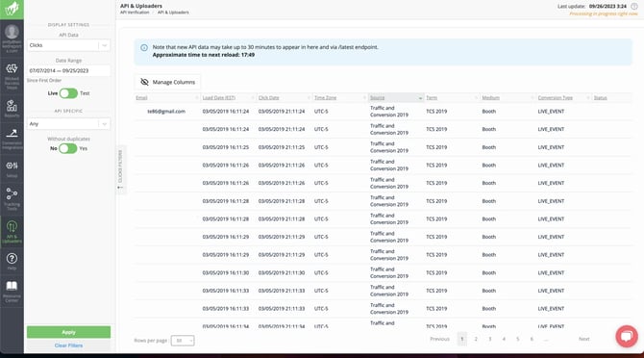The height and width of the screenshot is (358, 644).
Task: Click the Previous pagination link
Action: 439,339
